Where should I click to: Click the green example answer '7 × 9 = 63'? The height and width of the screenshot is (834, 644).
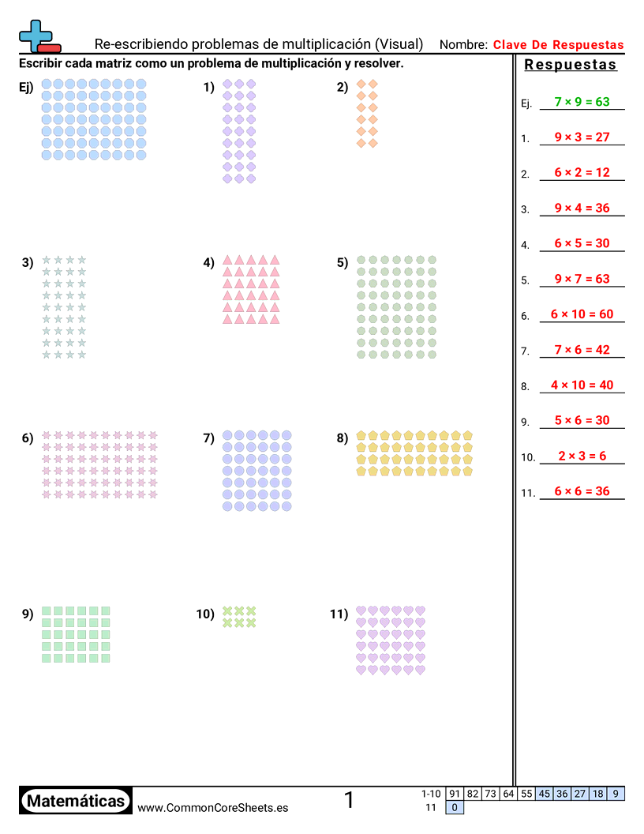(582, 102)
